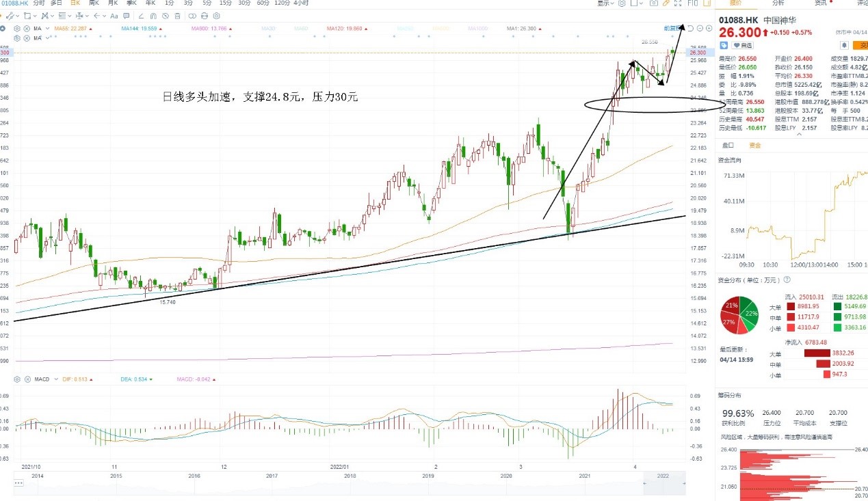Expand line drawing tool options
This screenshot has height=501, width=868.
pyautogui.click(x=18, y=16)
